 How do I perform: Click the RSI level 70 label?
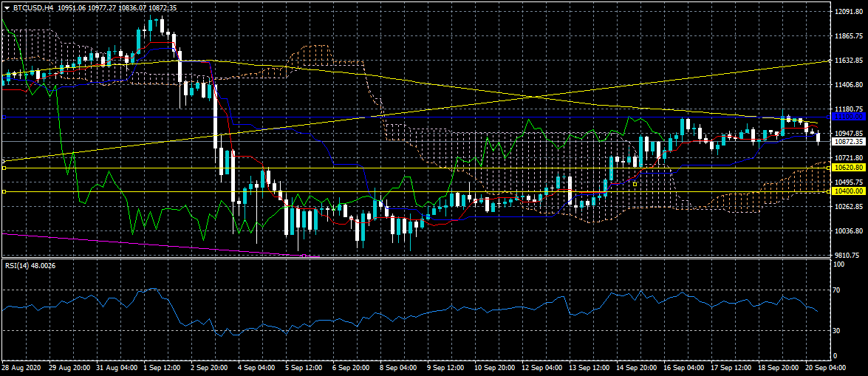(x=837, y=290)
